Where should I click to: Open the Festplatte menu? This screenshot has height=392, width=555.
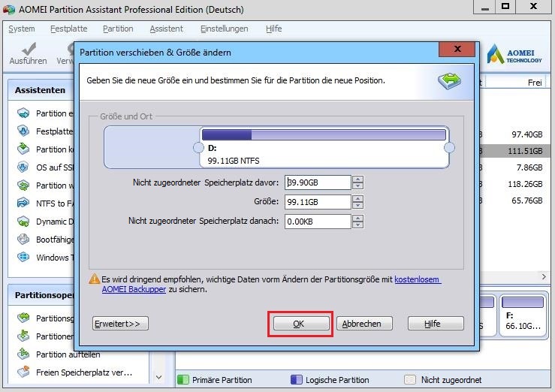point(68,29)
